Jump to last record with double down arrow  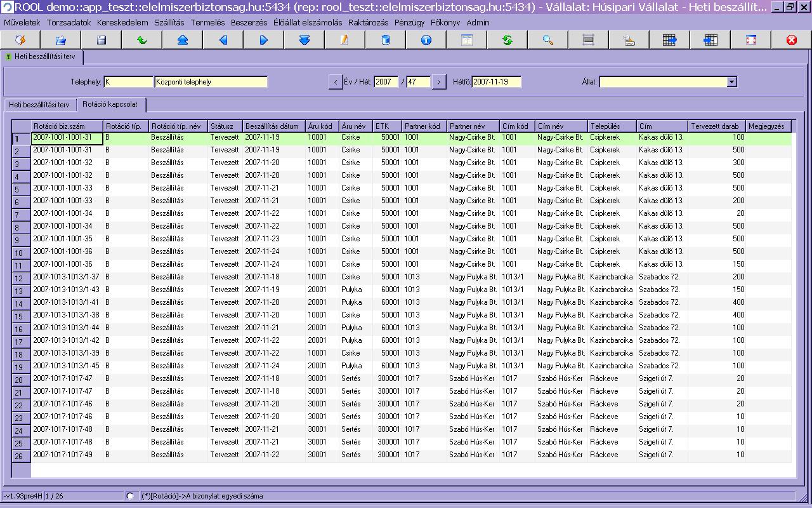[304, 40]
